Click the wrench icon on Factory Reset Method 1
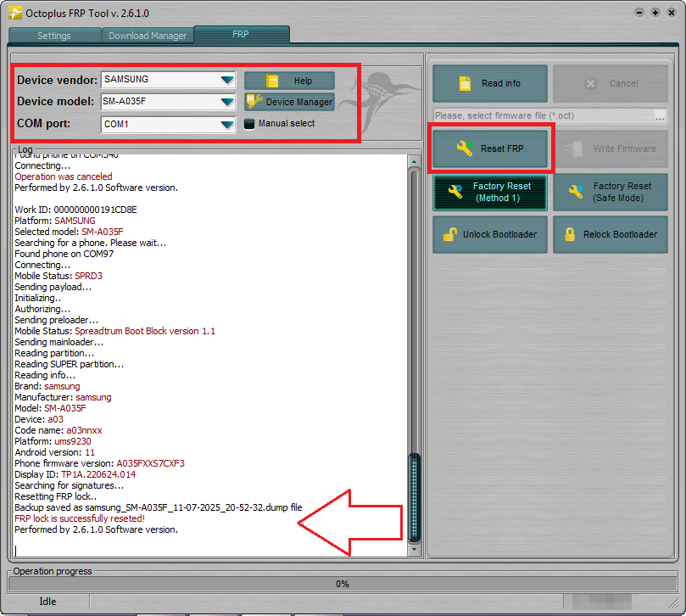 point(455,191)
